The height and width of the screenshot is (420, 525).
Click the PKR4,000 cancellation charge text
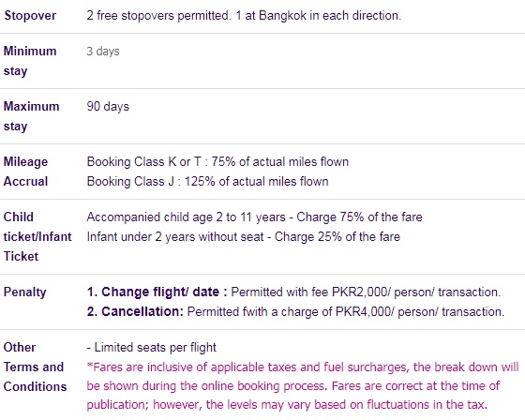(x=346, y=312)
